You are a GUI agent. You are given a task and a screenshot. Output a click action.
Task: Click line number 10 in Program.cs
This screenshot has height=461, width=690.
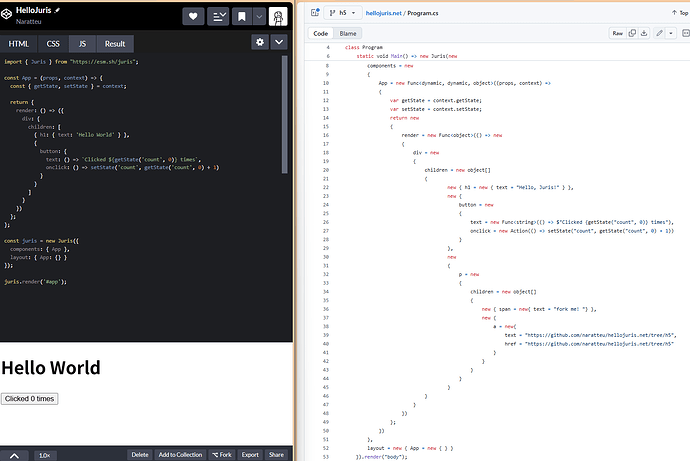(326, 83)
